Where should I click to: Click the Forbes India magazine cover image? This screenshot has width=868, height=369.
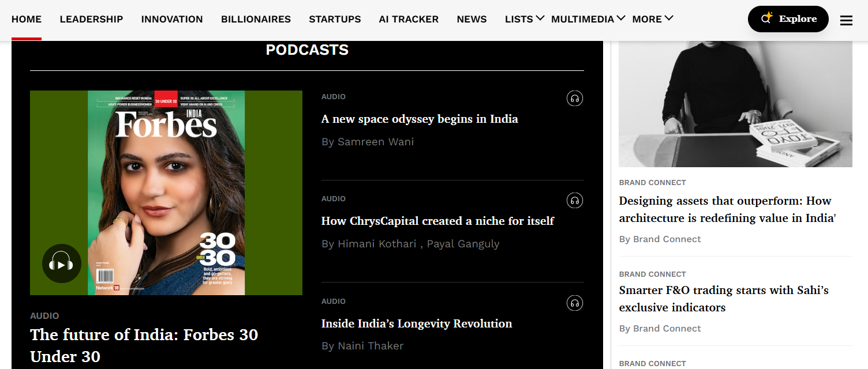coord(166,193)
